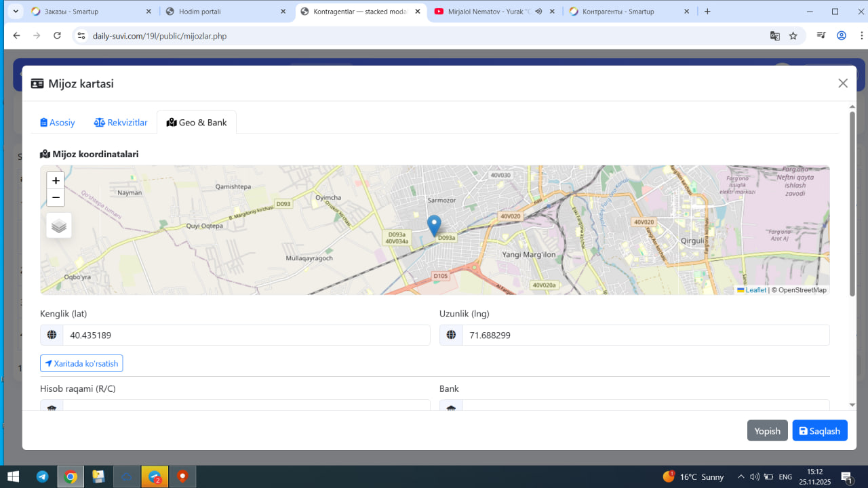Zoom out on the map
This screenshot has width=868, height=488.
56,198
